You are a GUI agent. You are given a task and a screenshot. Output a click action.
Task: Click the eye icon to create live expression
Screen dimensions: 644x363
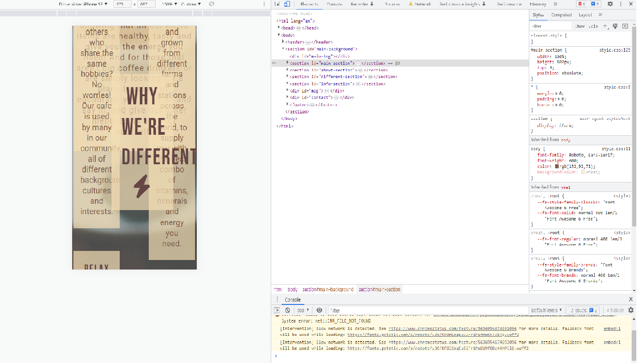tap(319, 310)
